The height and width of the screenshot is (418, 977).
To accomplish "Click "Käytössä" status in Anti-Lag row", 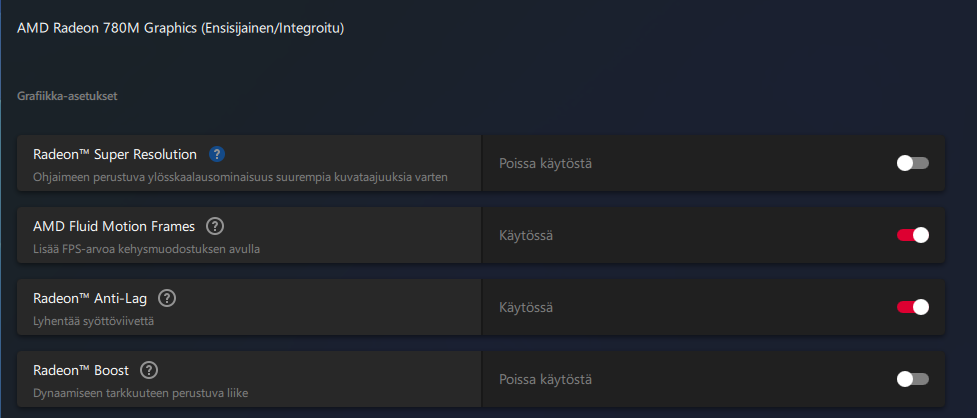I will (526, 307).
